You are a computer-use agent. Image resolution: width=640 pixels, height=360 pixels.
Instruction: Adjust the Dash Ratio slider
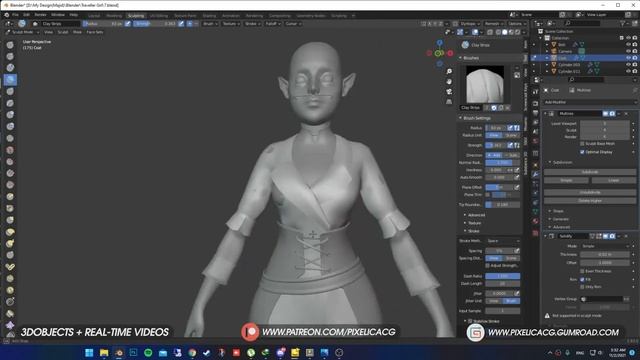click(502, 276)
